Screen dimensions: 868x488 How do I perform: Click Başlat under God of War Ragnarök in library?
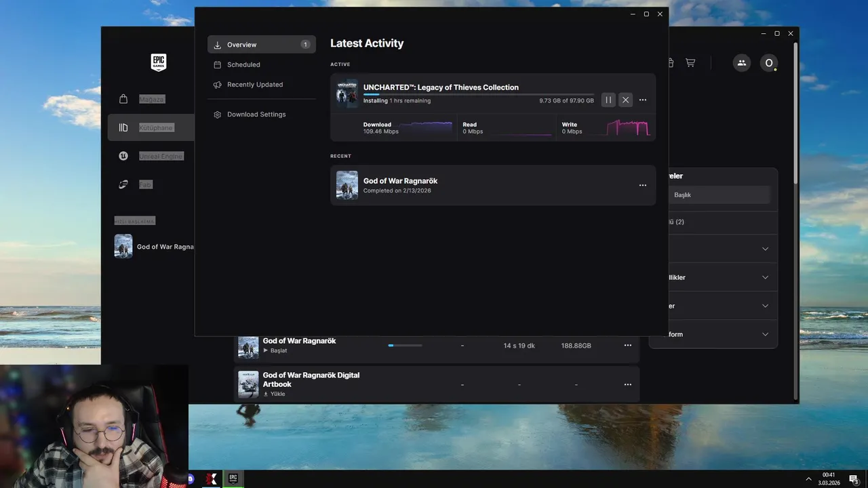275,350
